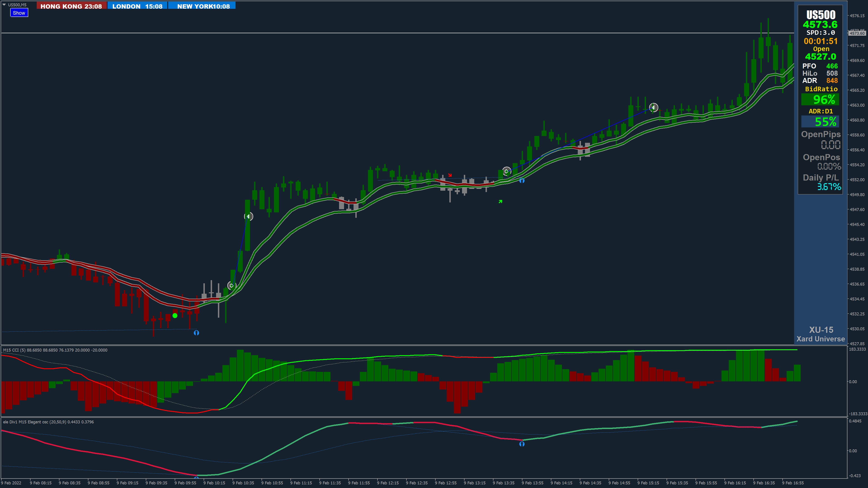Open the dropdown triangle beside US500,M5

[4, 5]
